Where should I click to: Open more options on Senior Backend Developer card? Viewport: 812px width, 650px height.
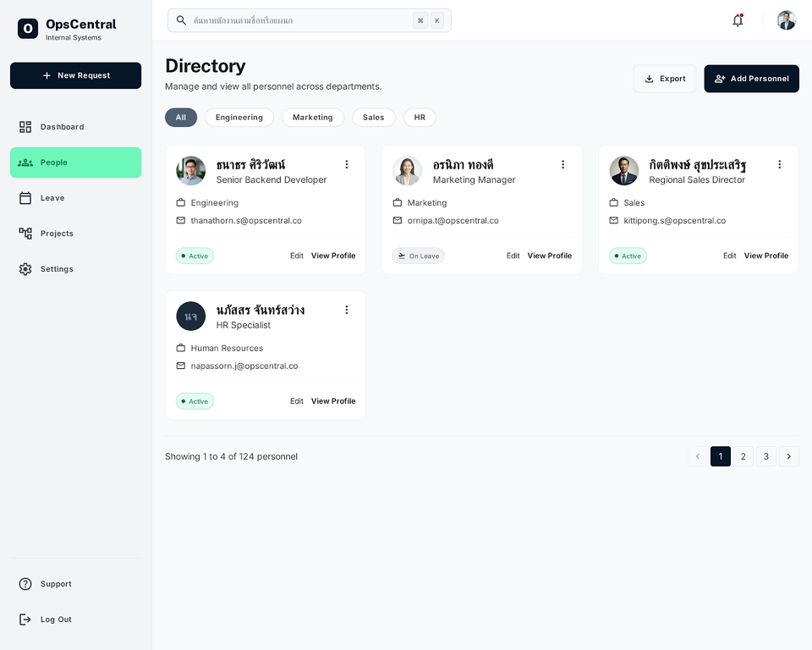pos(347,164)
